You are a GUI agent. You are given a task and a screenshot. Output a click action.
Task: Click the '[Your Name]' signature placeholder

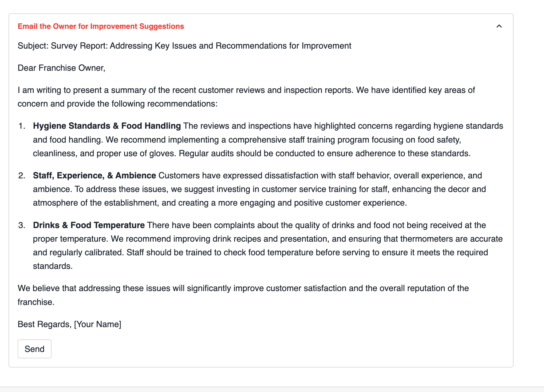tap(98, 324)
